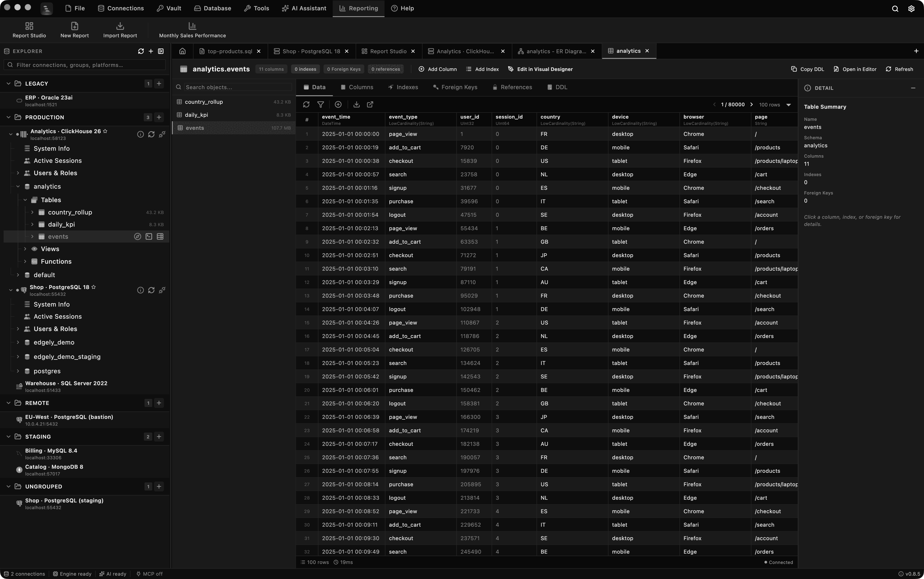Refresh the Explorer connections list

(x=141, y=51)
